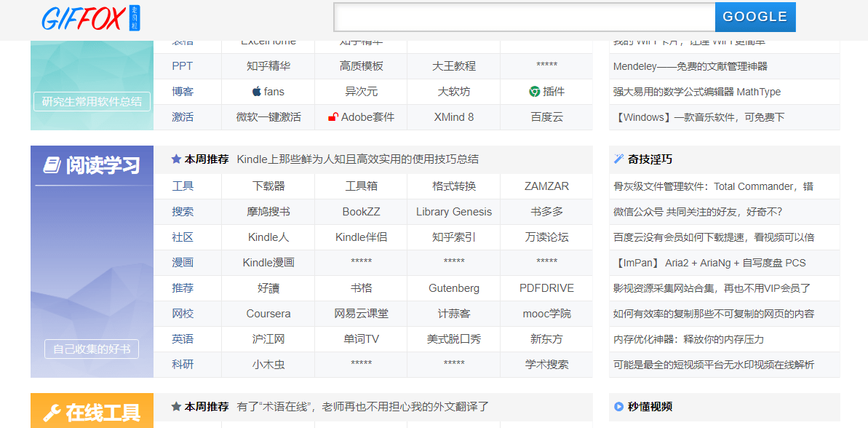Viewport: 868px width, 428px height.
Task: Open the 美式脱口秀 link
Action: point(454,339)
